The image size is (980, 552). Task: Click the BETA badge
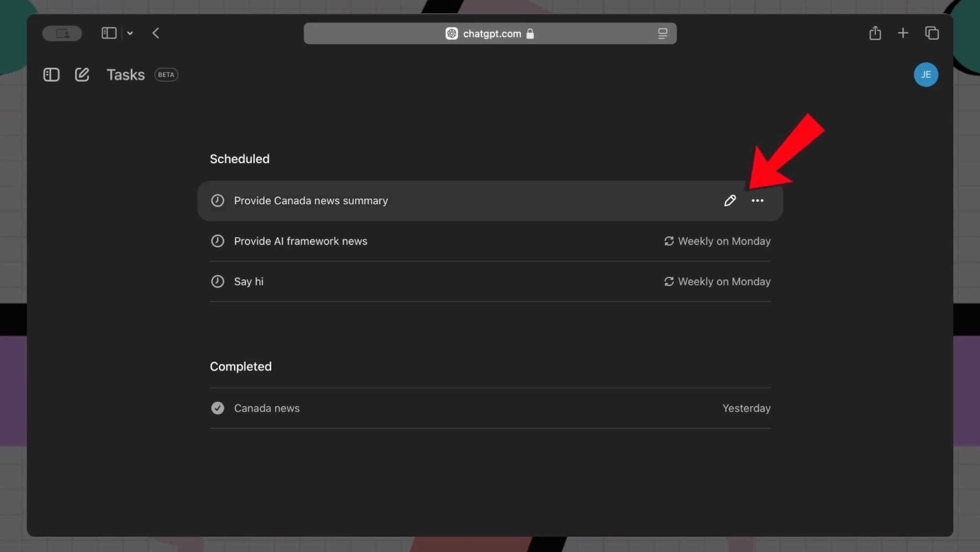166,75
